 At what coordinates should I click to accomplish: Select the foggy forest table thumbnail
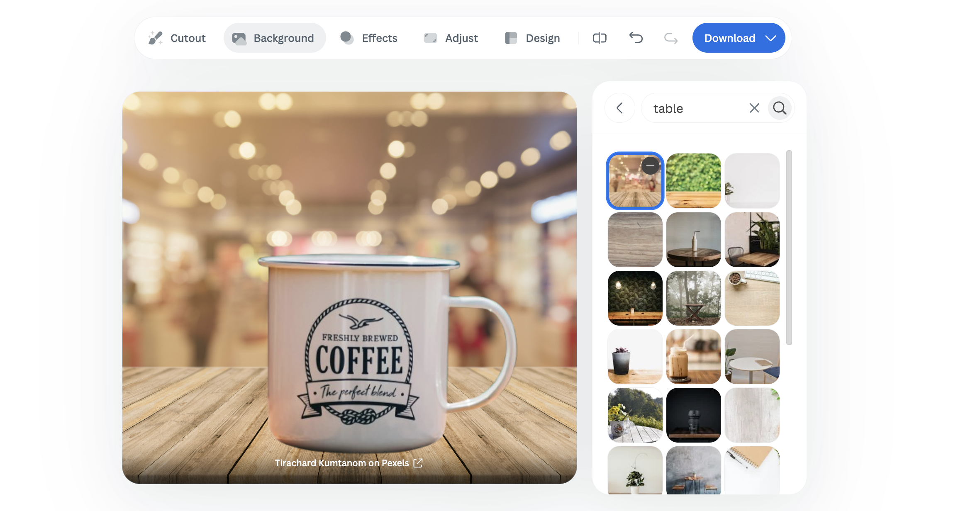693,298
